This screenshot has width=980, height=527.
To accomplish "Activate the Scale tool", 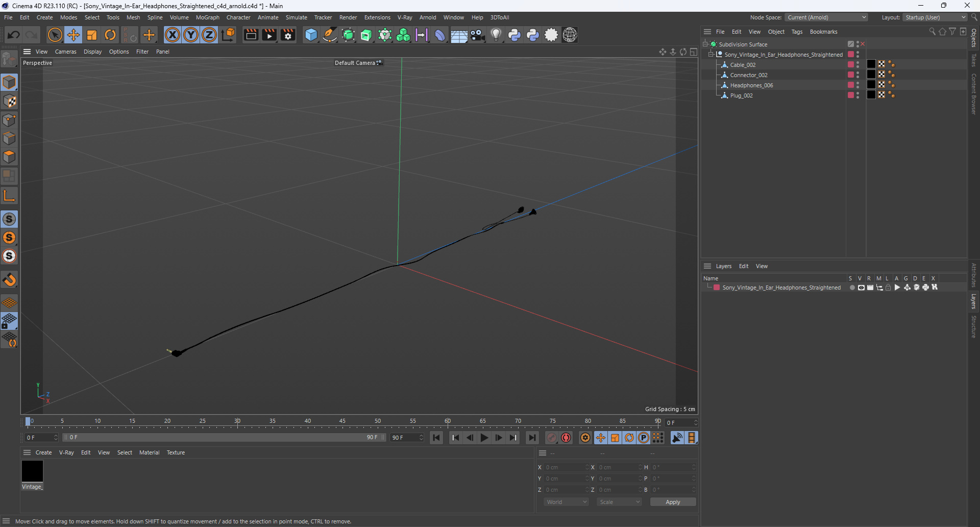I will pos(92,35).
